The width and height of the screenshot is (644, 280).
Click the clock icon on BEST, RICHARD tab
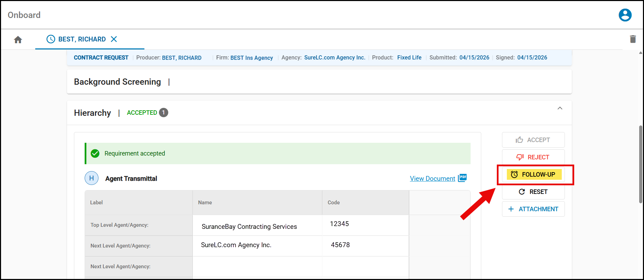pos(51,39)
